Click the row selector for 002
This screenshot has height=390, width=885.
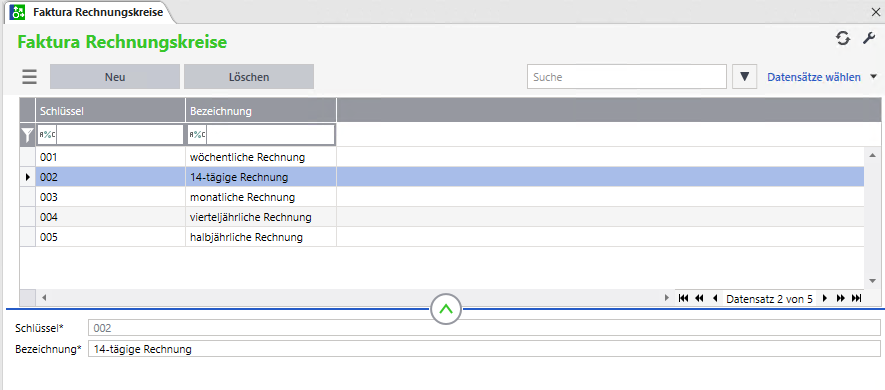point(28,177)
